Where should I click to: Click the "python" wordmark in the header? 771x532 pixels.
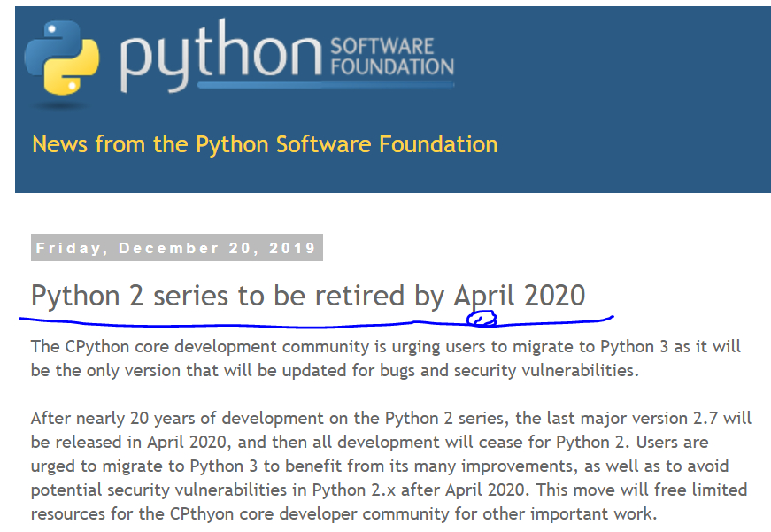click(220, 55)
